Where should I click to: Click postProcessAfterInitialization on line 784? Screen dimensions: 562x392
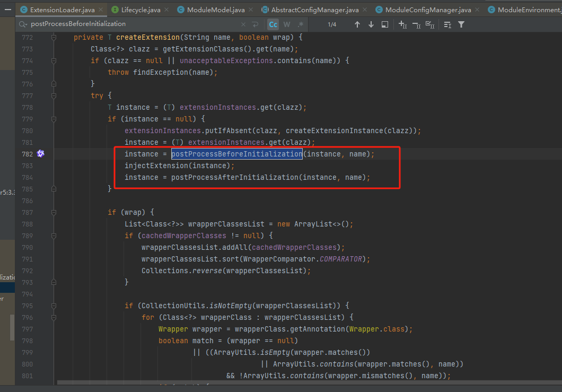pyautogui.click(x=235, y=177)
